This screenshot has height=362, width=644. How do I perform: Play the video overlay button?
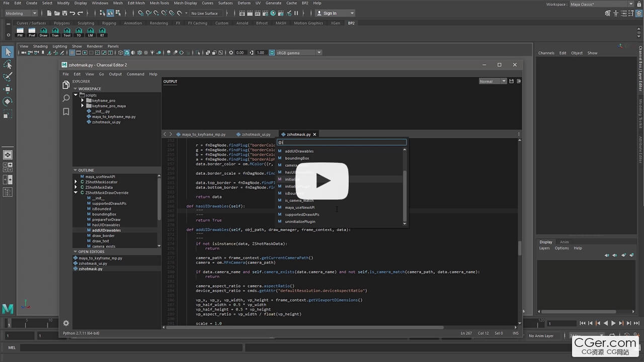coord(323,181)
